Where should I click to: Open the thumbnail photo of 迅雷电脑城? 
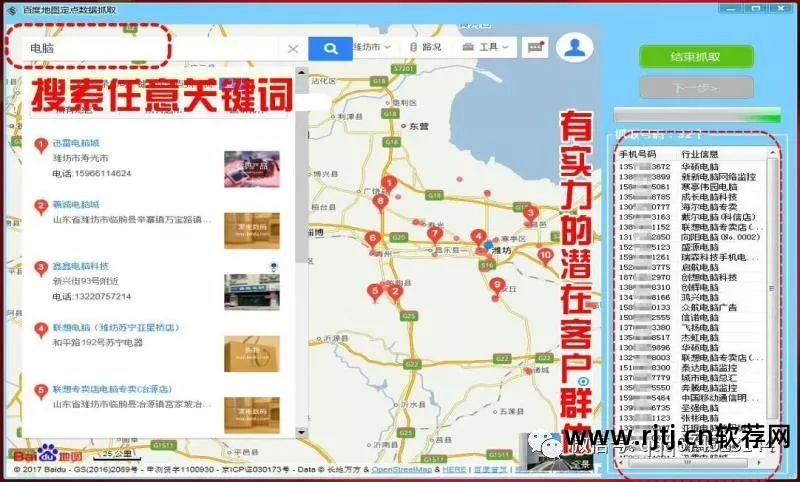point(252,169)
